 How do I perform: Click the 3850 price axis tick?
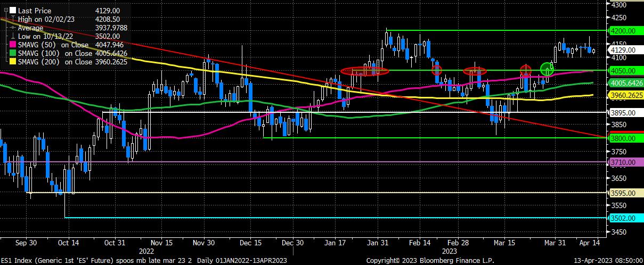pyautogui.click(x=619, y=125)
